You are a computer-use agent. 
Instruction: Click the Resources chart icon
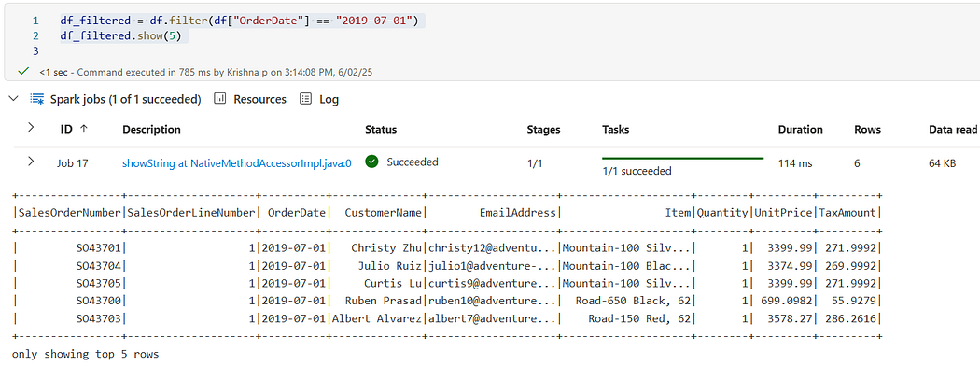coord(220,99)
